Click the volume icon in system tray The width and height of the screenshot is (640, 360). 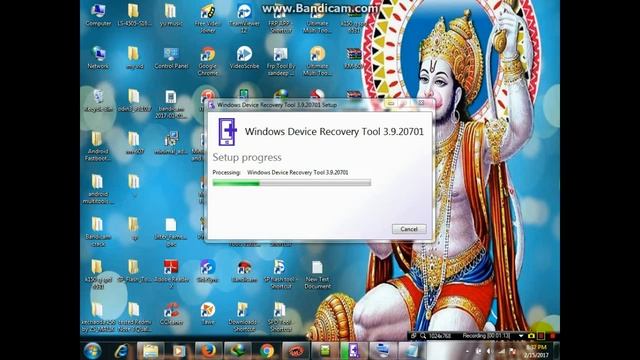coord(488,351)
